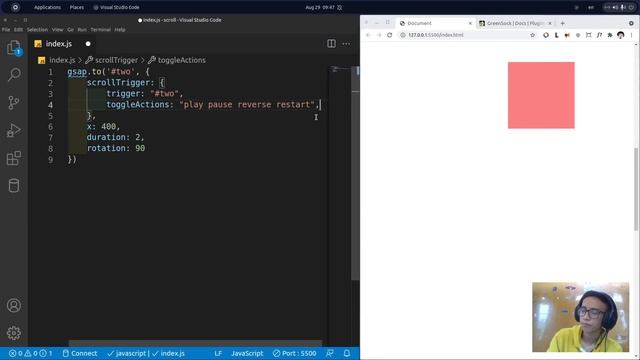Close the GreenSock Docs browser tab
Image resolution: width=640 pixels, height=360 pixels.
pyautogui.click(x=549, y=23)
